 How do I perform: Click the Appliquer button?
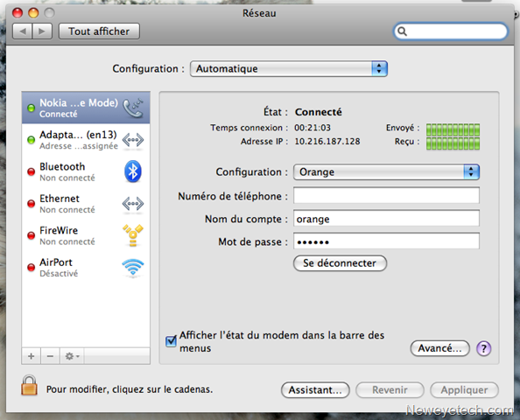[x=464, y=390]
